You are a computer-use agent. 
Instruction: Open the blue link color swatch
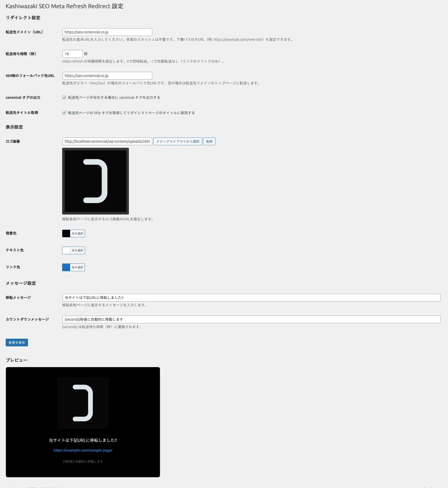point(66,267)
